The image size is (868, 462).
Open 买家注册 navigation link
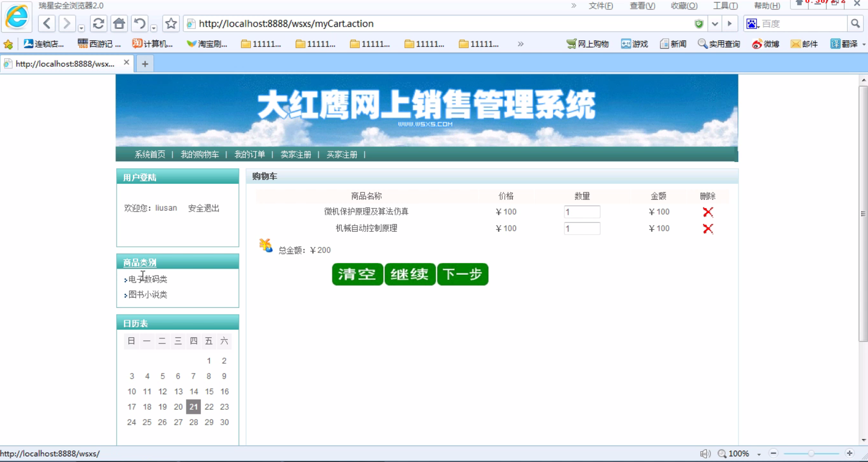pyautogui.click(x=342, y=154)
